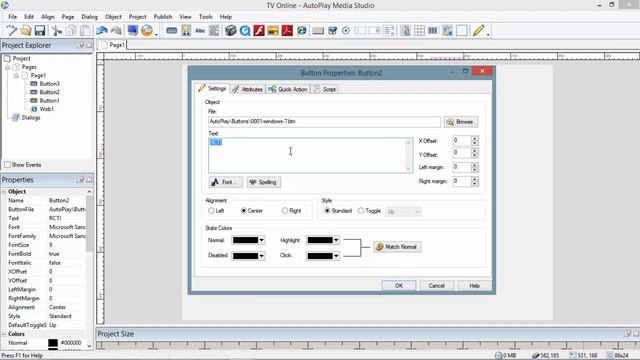Click the Normal state black color swatch

coord(245,240)
